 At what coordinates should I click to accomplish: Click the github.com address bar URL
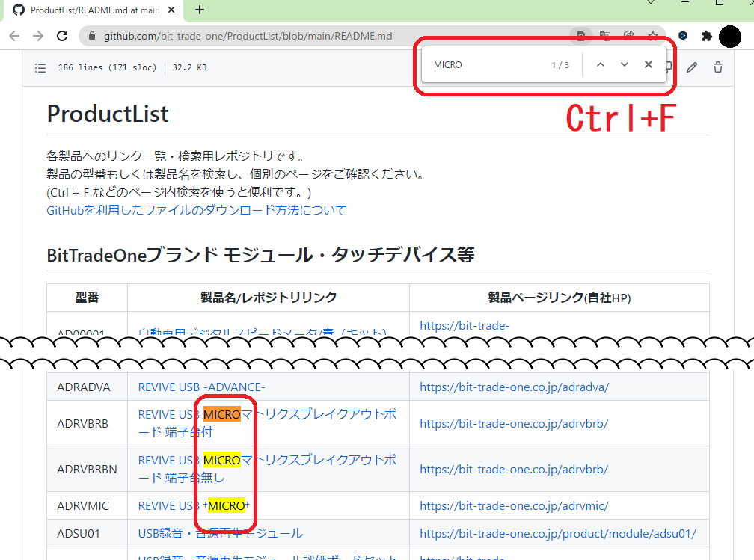coord(247,36)
